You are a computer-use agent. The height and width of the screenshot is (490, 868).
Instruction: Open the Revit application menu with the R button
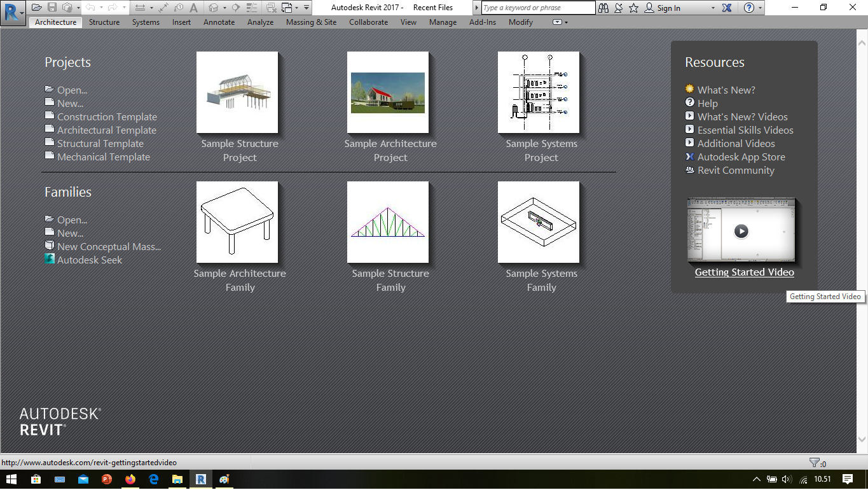tap(12, 13)
